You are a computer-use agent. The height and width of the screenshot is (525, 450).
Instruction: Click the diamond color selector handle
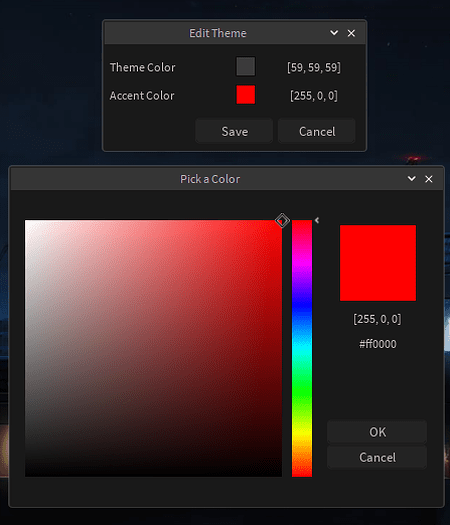282,220
